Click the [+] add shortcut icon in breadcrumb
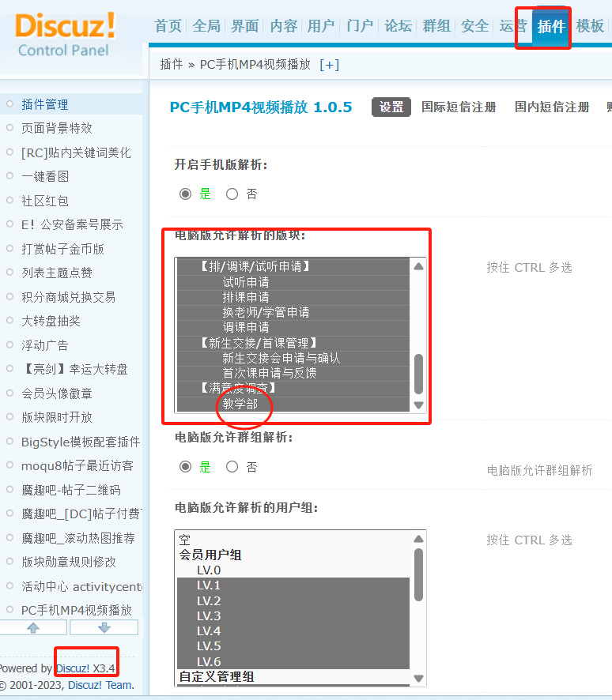 click(x=329, y=65)
